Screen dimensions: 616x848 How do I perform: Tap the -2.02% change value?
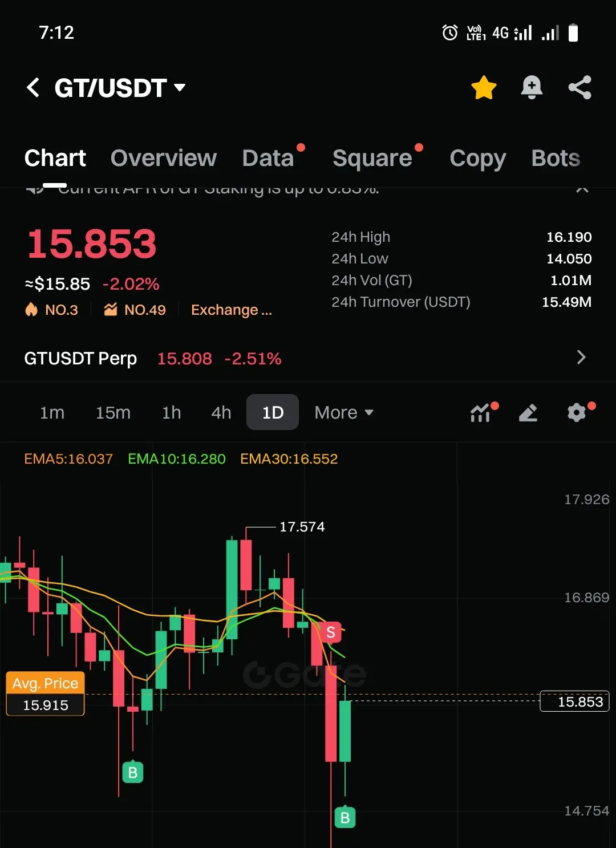131,283
